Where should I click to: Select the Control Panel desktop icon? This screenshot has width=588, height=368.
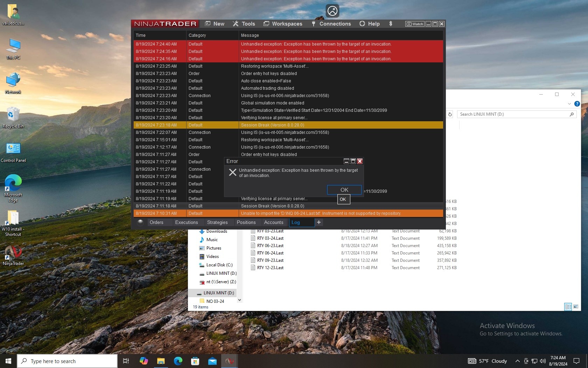[x=13, y=152]
